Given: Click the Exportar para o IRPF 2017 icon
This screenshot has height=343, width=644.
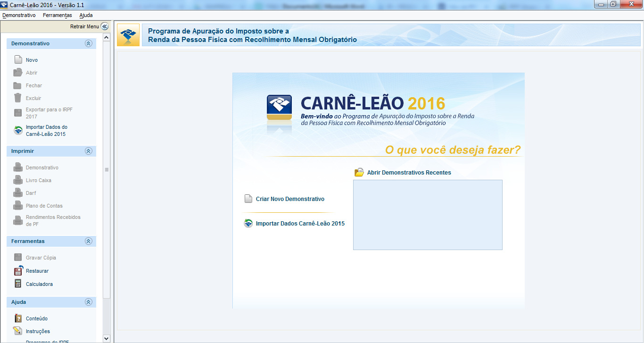Looking at the screenshot, I should (18, 113).
